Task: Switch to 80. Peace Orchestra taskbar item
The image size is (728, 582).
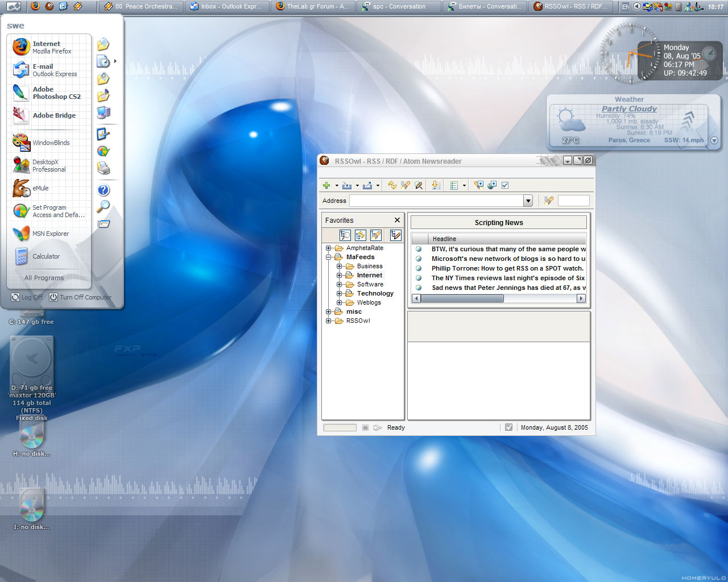Action: coord(141,7)
